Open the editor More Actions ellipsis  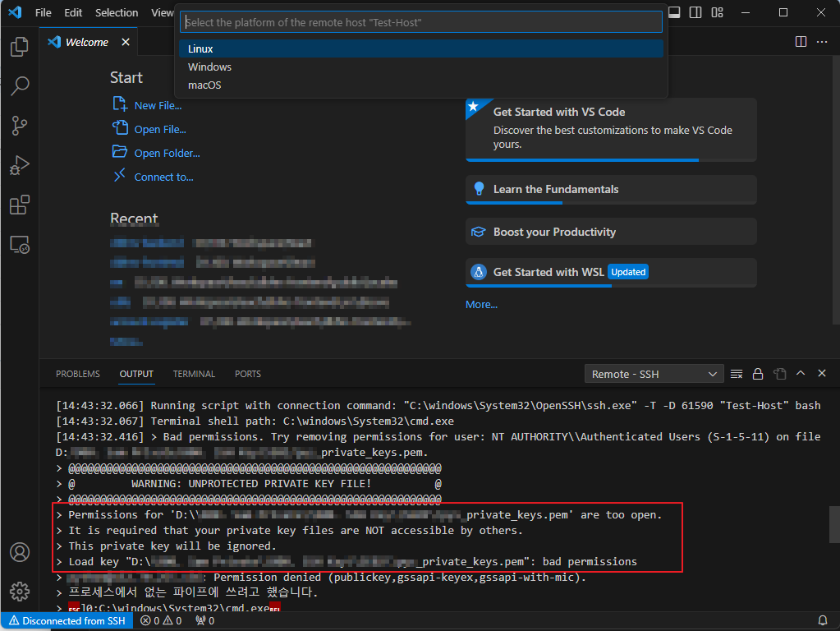(x=822, y=42)
